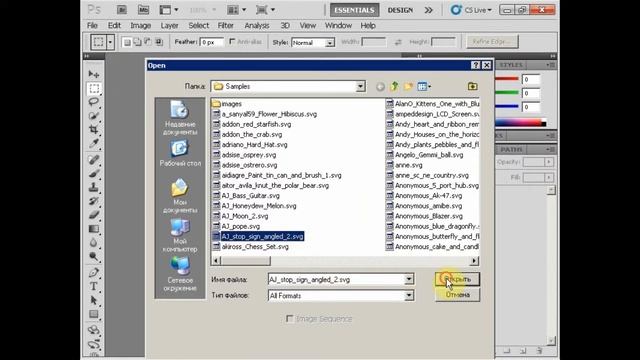Click the Открыть button

(x=457, y=279)
